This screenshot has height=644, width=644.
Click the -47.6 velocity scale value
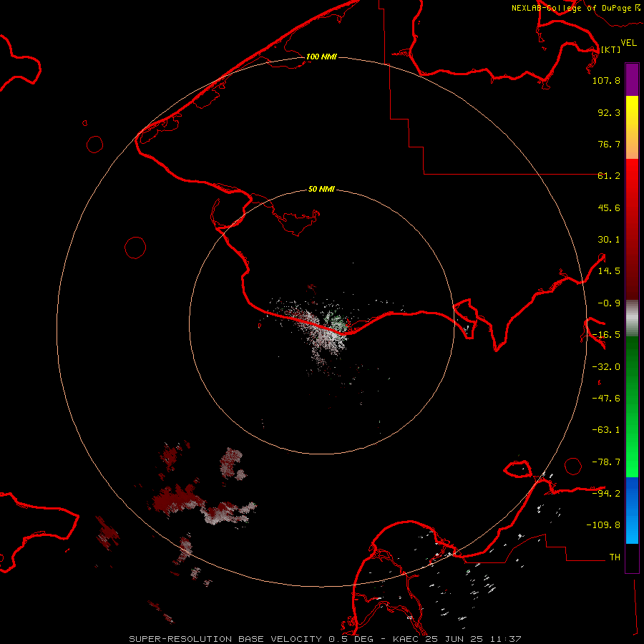coord(606,399)
